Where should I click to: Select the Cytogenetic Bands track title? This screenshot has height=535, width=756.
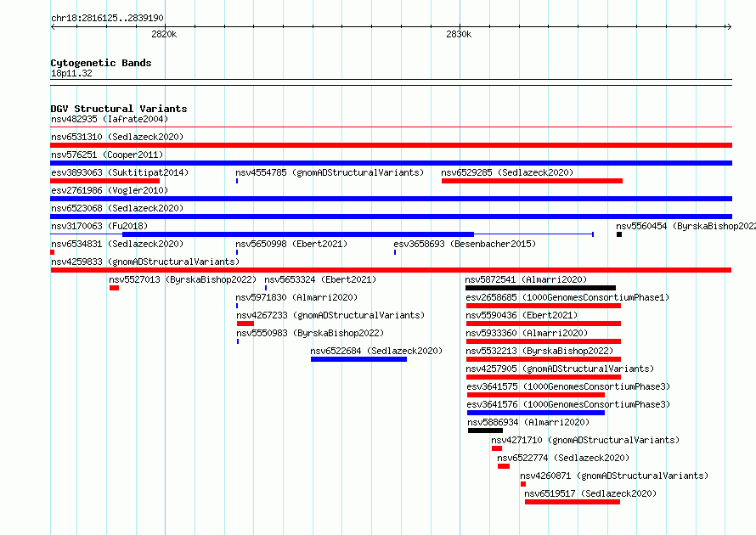101,63
